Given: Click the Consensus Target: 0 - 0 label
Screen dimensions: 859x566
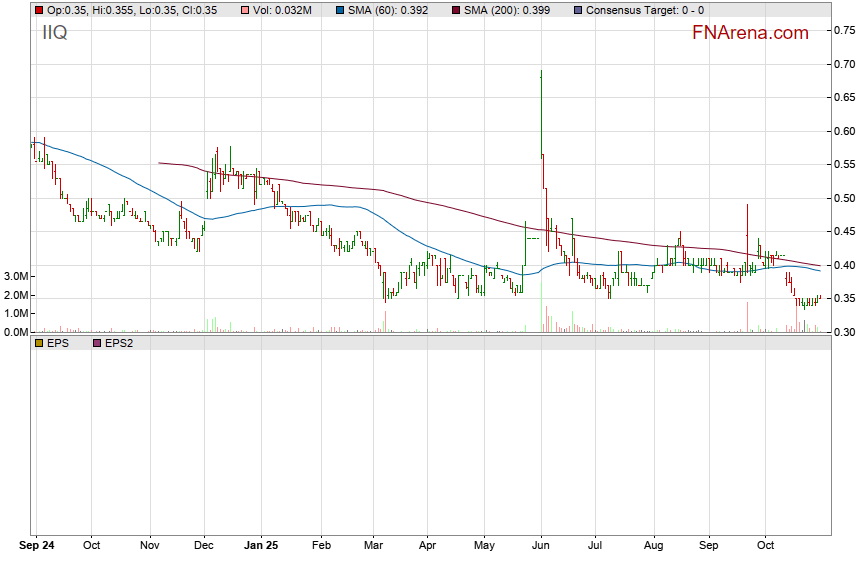Looking at the screenshot, I should (646, 10).
